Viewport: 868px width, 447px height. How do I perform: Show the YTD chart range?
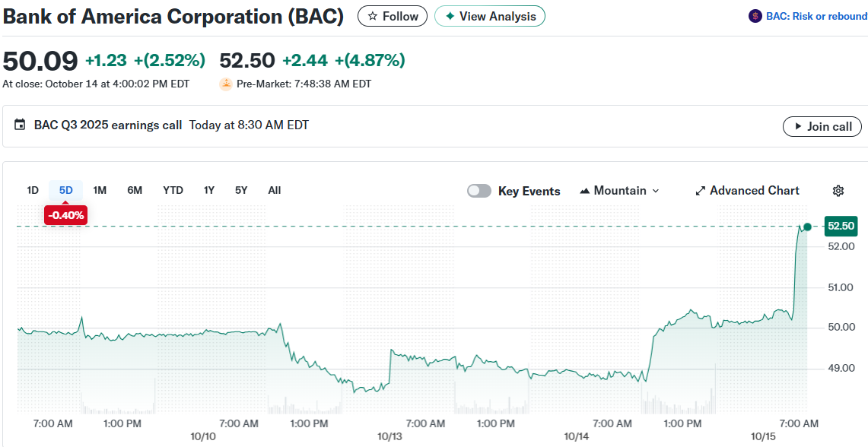point(173,190)
